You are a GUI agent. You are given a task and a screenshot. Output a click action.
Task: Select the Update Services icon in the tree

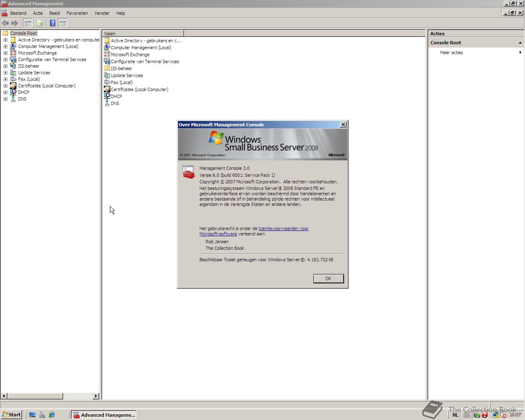pos(13,73)
